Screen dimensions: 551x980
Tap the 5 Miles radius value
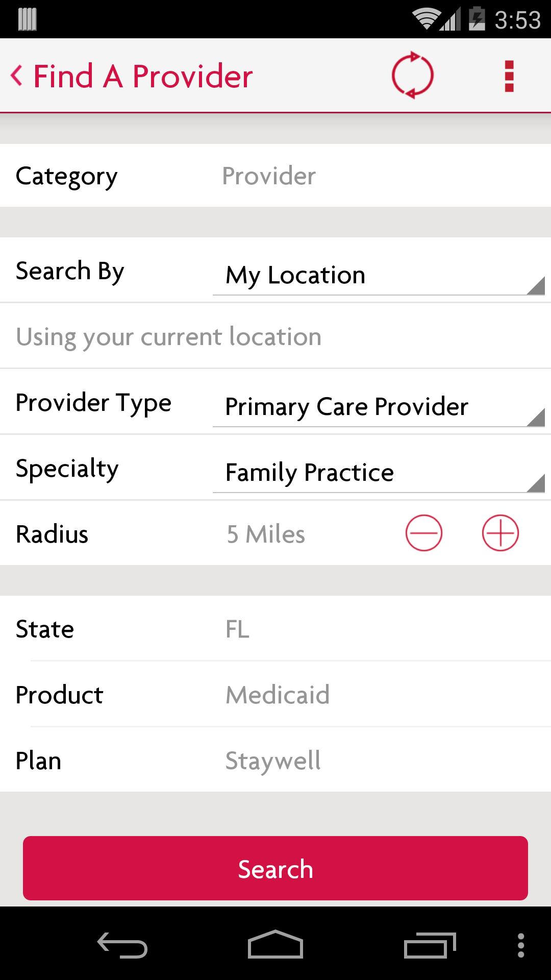coord(266,534)
